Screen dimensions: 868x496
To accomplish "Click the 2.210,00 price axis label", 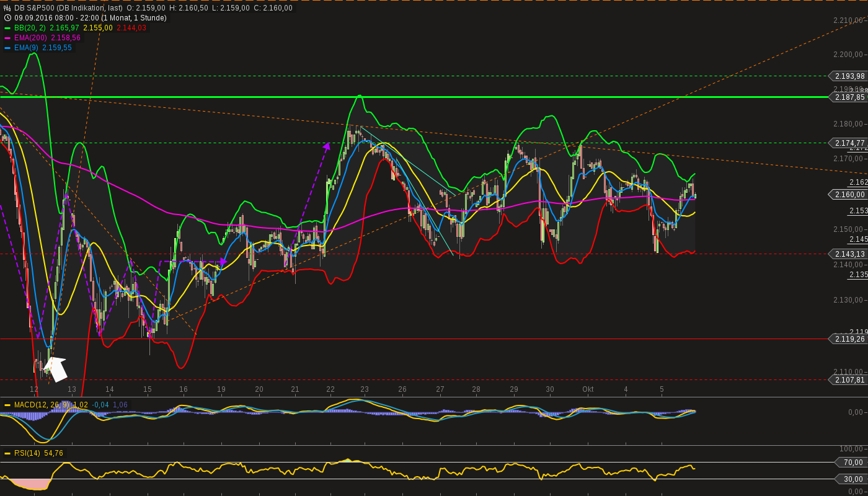I will (849, 20).
